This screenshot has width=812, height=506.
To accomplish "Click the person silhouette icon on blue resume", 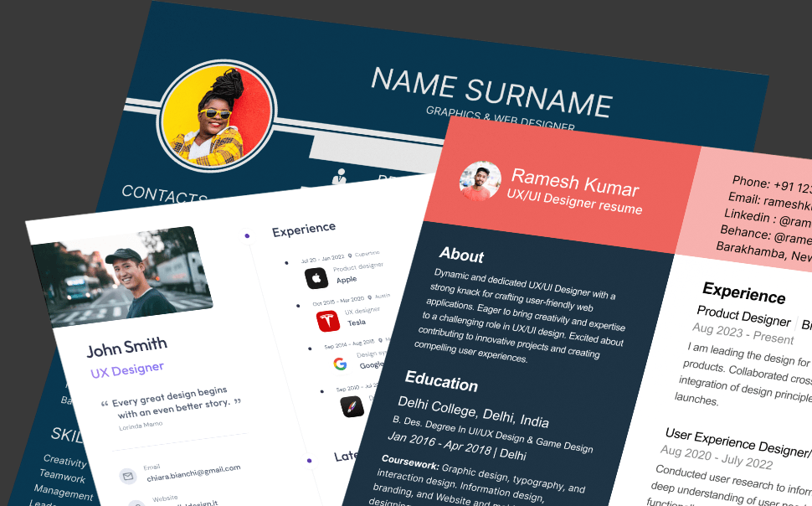I will tap(339, 177).
